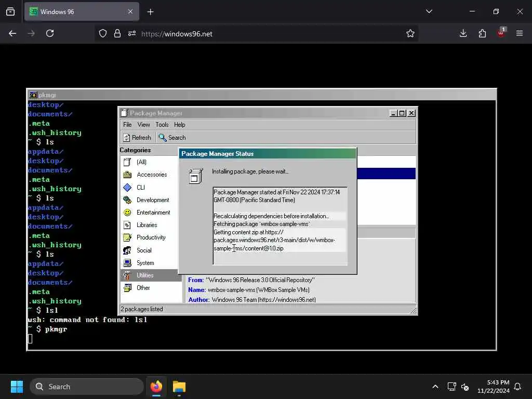The image size is (532, 399).
Task: Open the Firefox extensions menu
Action: click(x=482, y=34)
